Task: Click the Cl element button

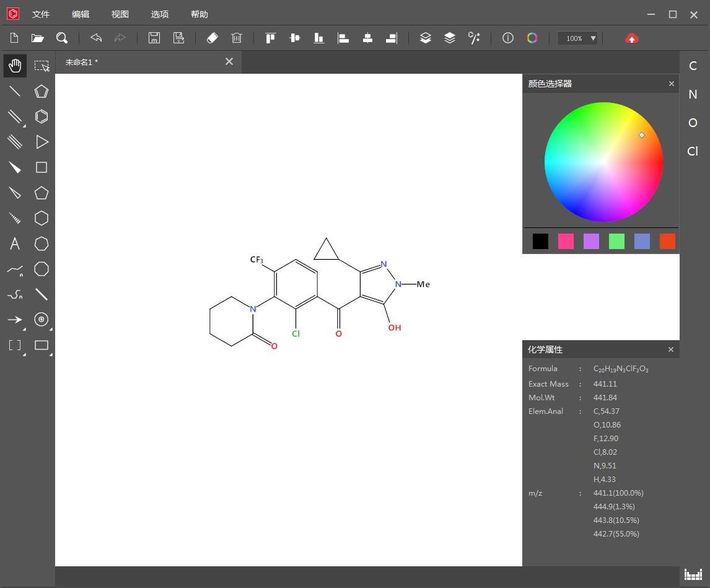Action: (x=693, y=151)
